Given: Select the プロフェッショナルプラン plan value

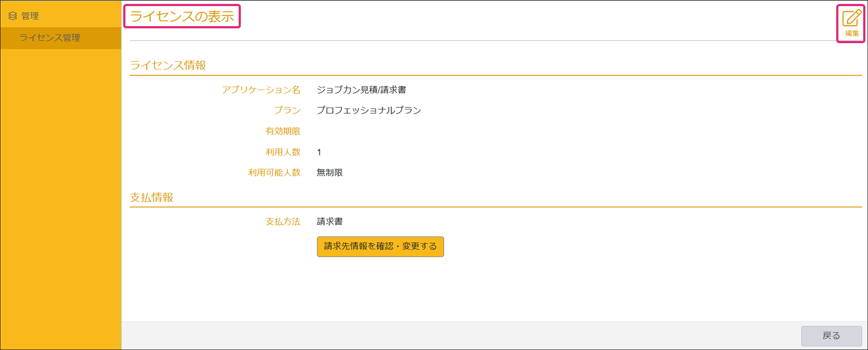Looking at the screenshot, I should [368, 110].
